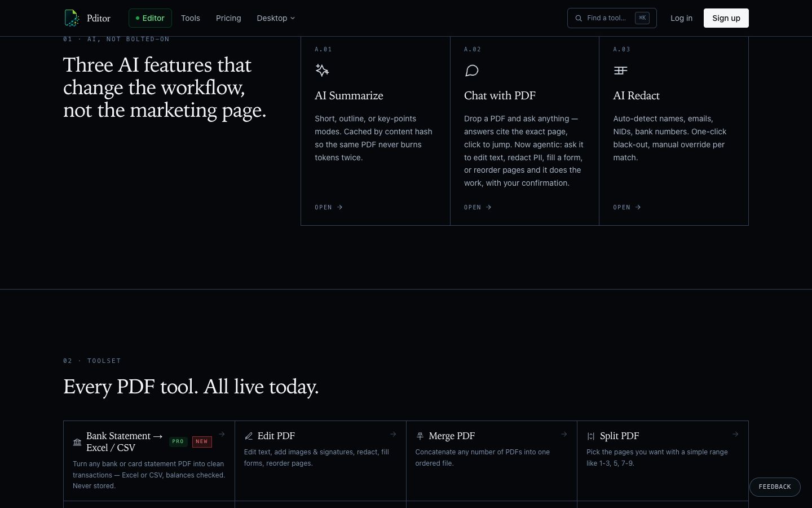Focus the Find a tool search field
Viewport: 812px width, 508px height.
pos(612,18)
